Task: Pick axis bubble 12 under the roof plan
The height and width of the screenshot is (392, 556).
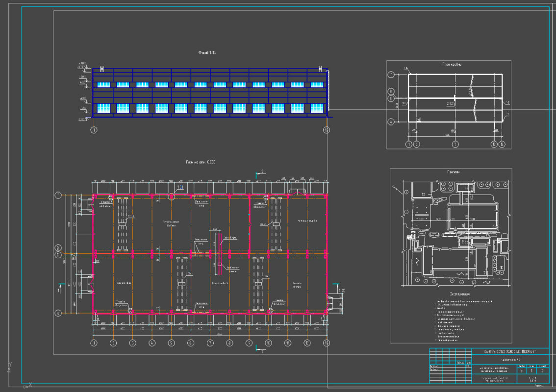Action: (x=494, y=144)
